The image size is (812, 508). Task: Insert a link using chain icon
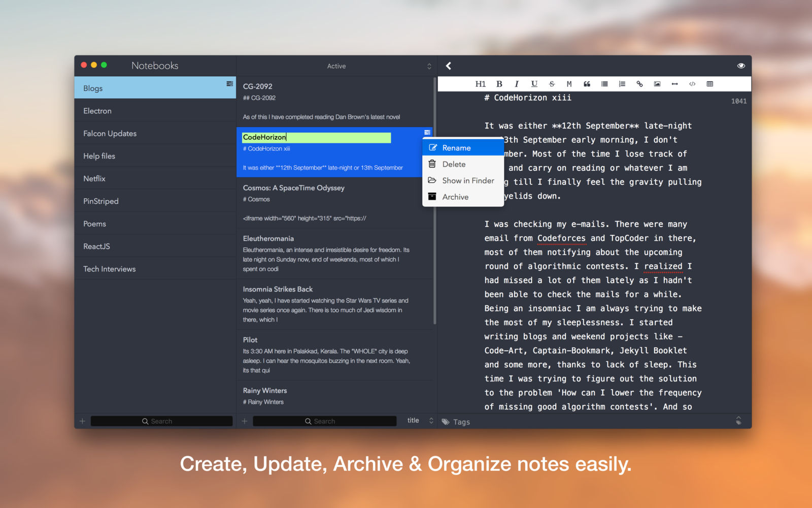639,84
